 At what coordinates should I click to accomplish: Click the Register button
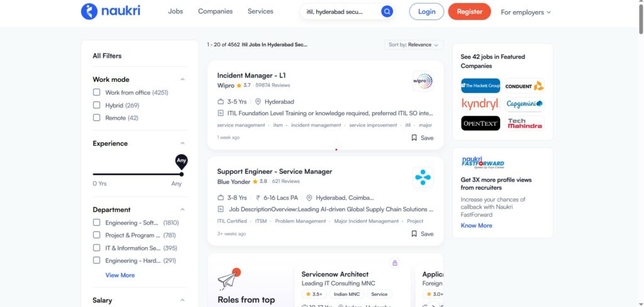click(469, 11)
